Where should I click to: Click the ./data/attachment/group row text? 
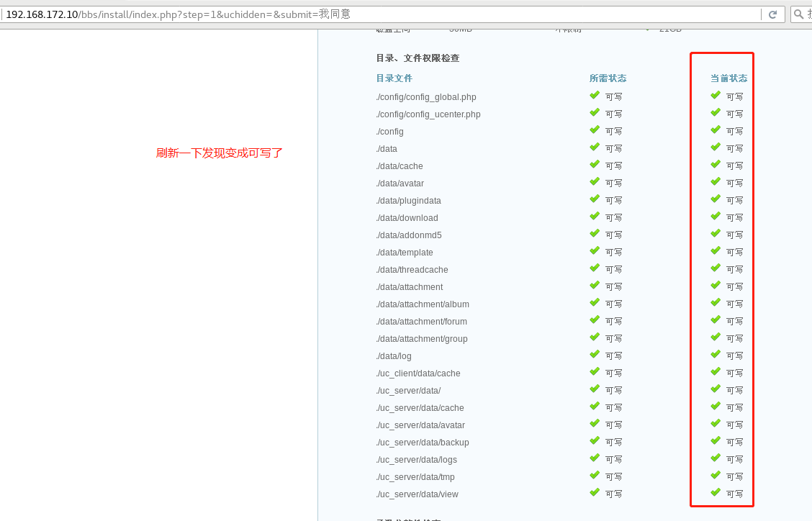[422, 339]
